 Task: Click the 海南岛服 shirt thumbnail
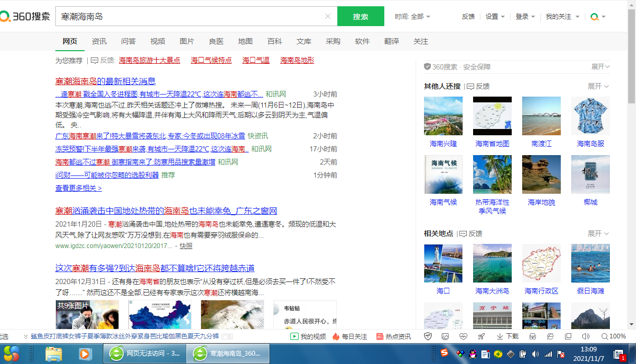pos(591,116)
